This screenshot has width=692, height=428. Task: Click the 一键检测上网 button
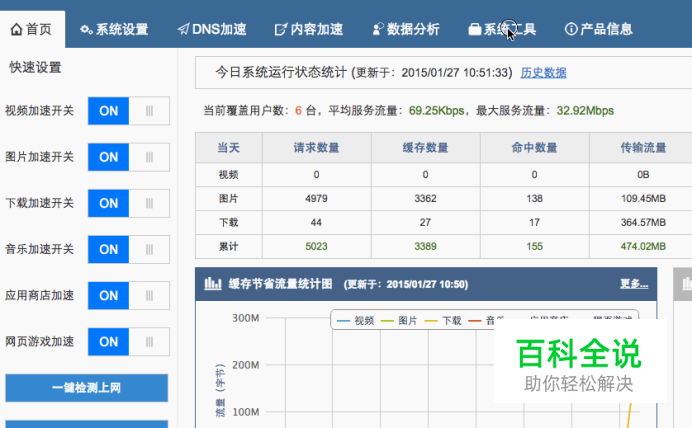pyautogui.click(x=86, y=388)
